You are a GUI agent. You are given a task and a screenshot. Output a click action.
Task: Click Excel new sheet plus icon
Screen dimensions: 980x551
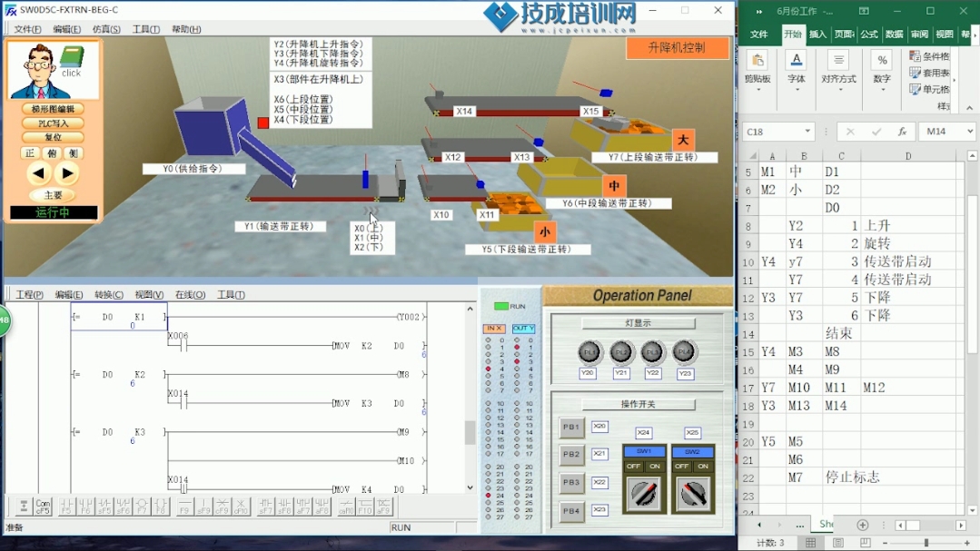pyautogui.click(x=863, y=525)
